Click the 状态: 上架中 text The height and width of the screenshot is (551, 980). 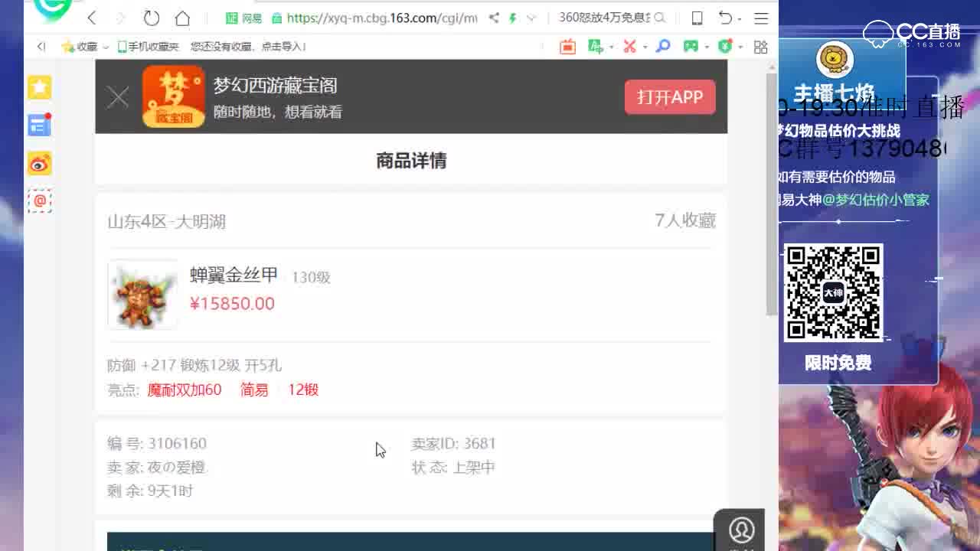click(x=453, y=467)
